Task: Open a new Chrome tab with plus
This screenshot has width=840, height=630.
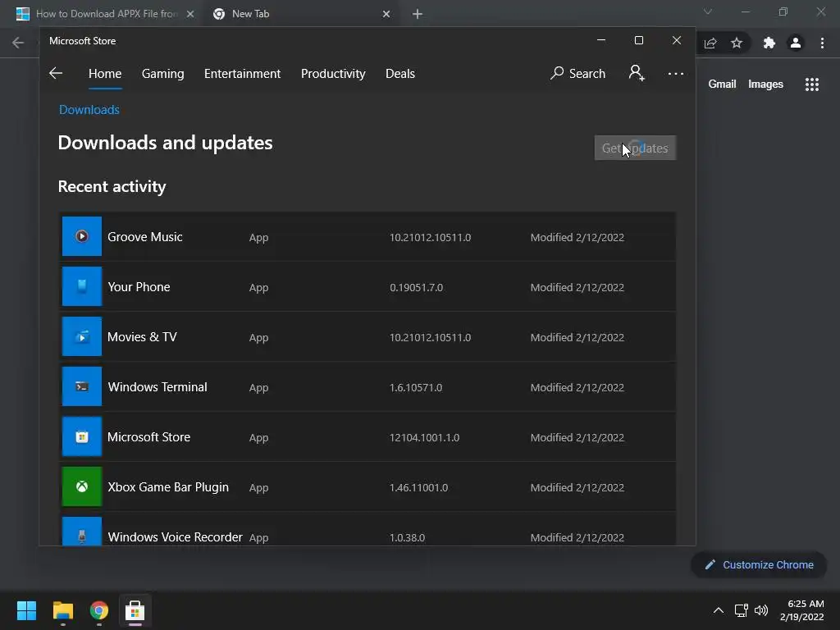Action: [x=418, y=14]
